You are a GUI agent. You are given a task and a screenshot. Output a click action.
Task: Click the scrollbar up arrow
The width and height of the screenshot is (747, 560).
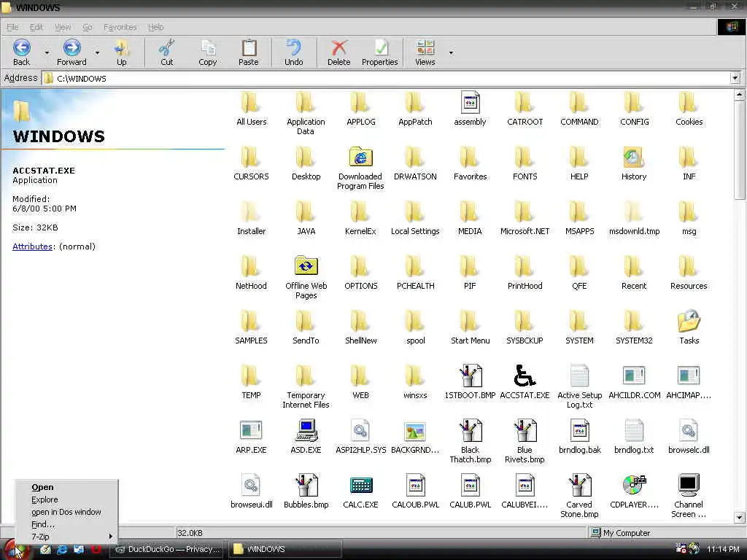pos(739,95)
